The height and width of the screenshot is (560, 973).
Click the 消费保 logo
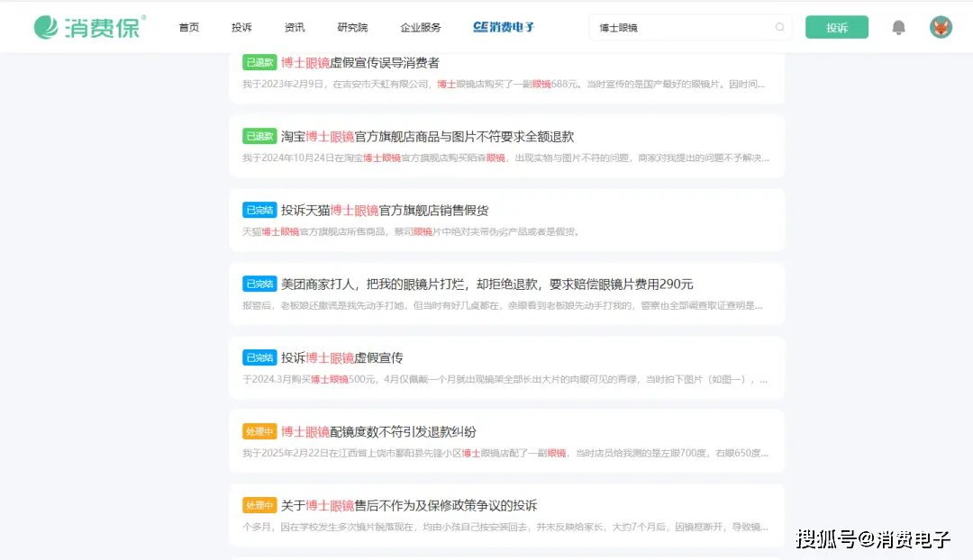pos(90,27)
